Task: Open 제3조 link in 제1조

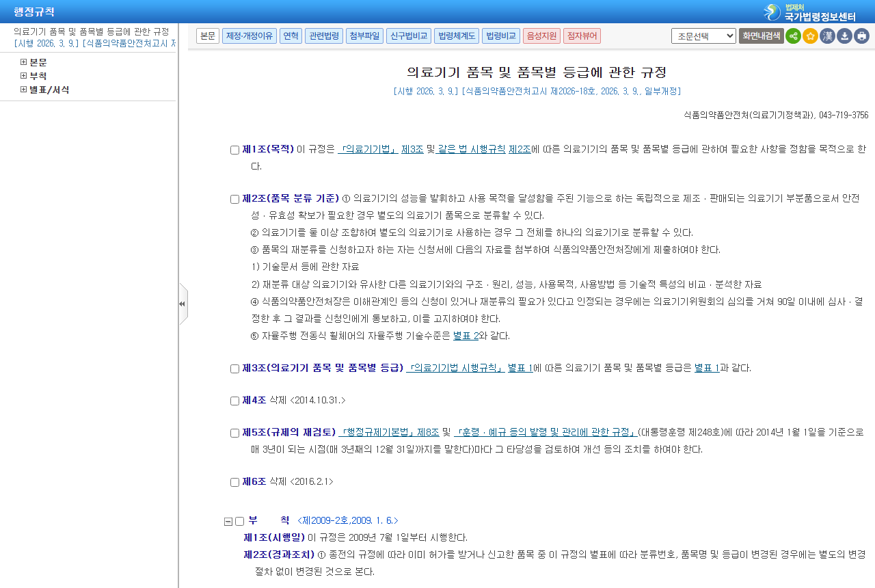Action: (x=412, y=149)
